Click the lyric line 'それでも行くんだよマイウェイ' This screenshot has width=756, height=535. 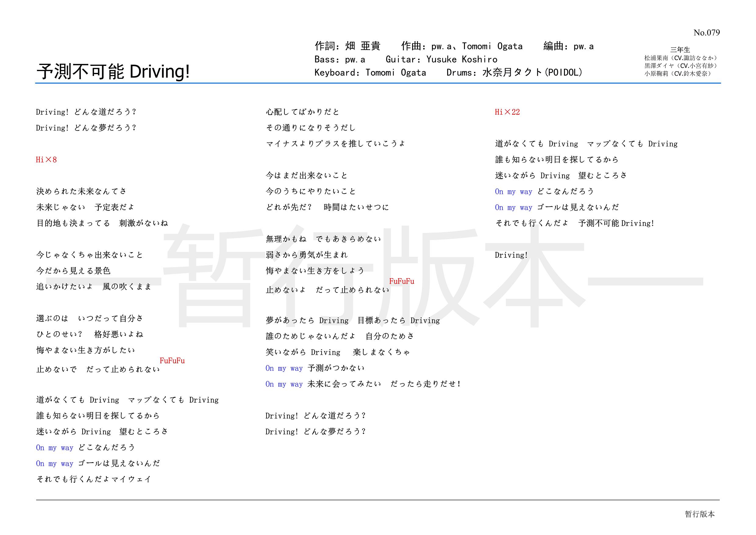(x=94, y=479)
